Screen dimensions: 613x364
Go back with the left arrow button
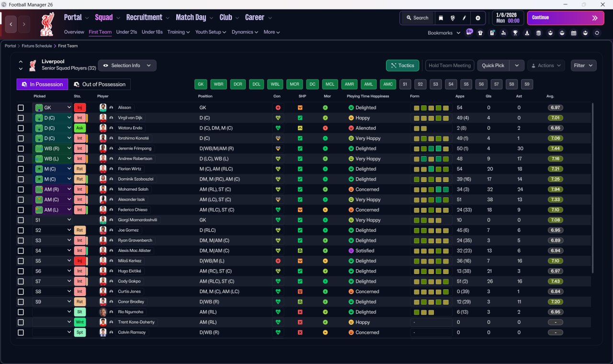[x=11, y=24]
